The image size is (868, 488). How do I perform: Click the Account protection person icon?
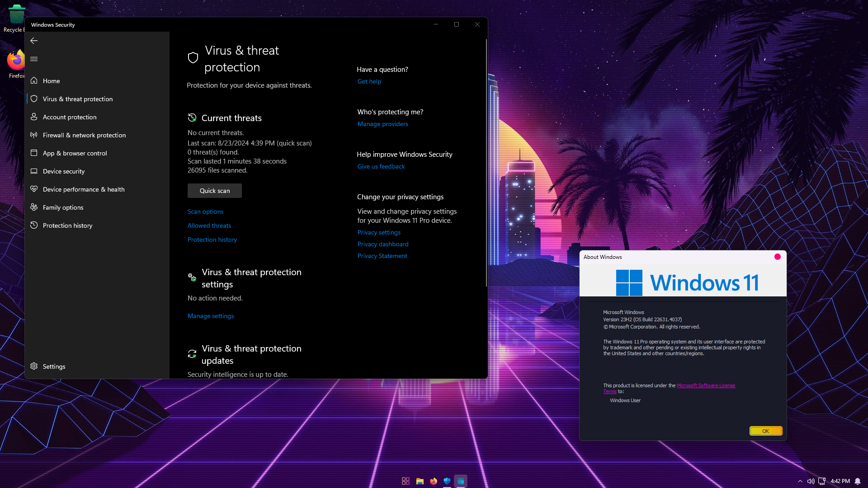34,117
